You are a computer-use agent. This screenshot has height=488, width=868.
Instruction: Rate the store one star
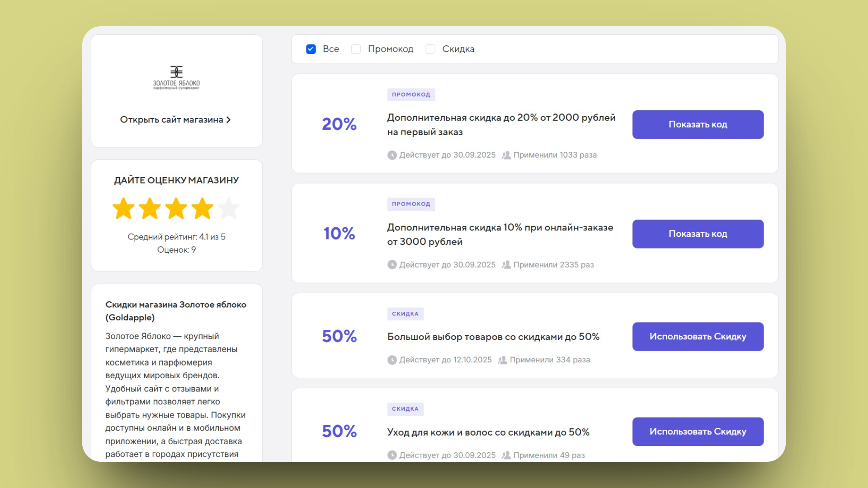tap(123, 208)
